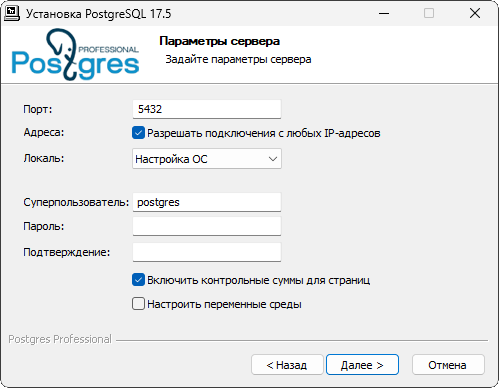Click the Postgres Professional footer label
Screen dimensions: 499x388
pyautogui.click(x=60, y=339)
